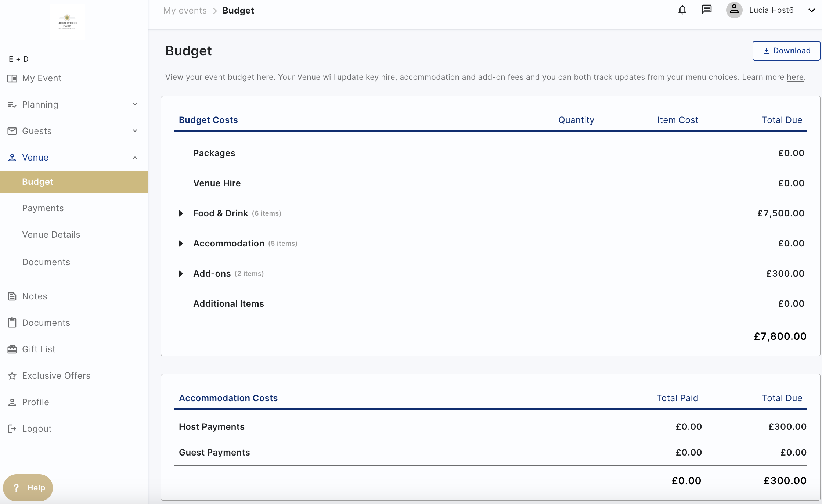
Task: Open Gift List from sidebar
Action: 39,349
